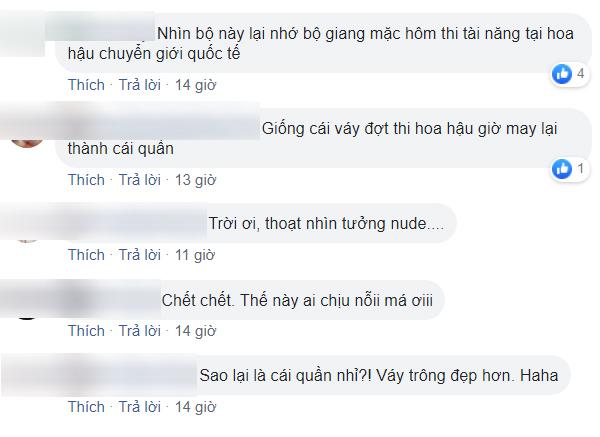
Task: Open timestamp under 'Sao lại là cái quần' comment
Action: [x=195, y=407]
